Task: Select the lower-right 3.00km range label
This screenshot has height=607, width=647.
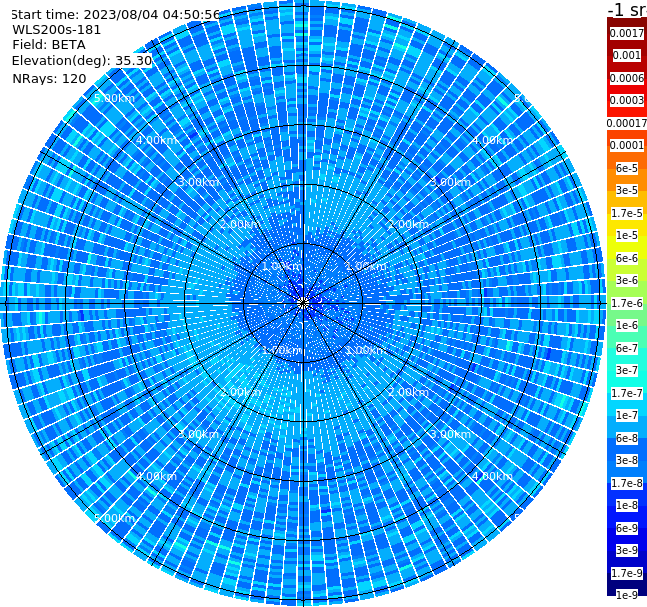Action: [451, 434]
